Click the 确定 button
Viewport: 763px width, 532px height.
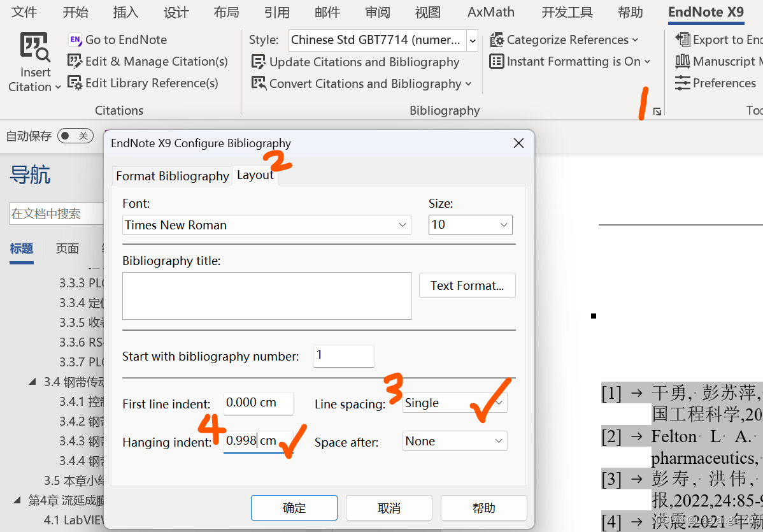point(294,508)
